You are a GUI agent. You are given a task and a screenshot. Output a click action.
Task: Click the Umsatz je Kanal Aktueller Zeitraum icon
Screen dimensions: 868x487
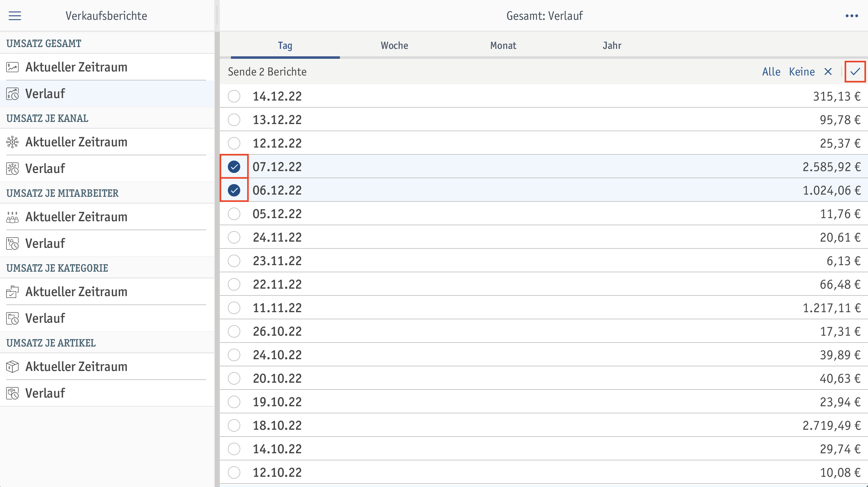(12, 142)
